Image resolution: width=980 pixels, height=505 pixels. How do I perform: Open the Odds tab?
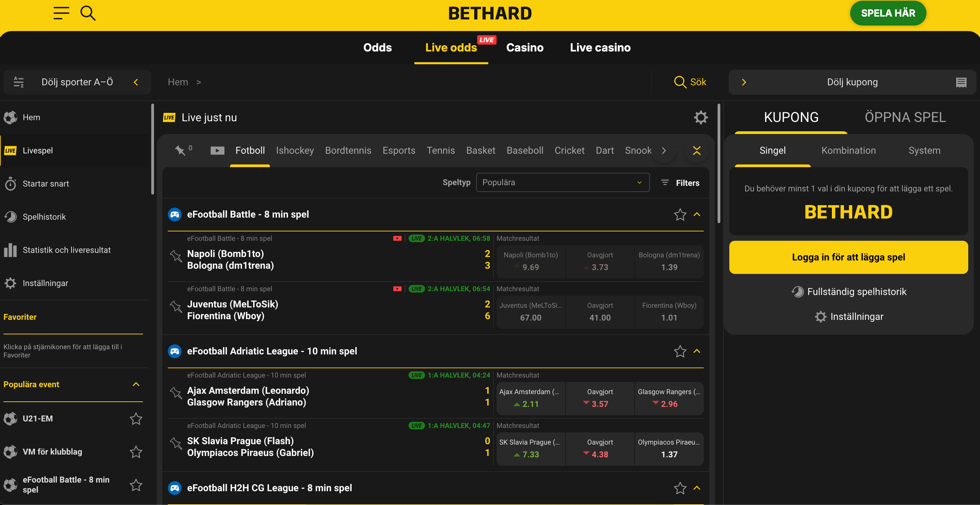coord(377,48)
